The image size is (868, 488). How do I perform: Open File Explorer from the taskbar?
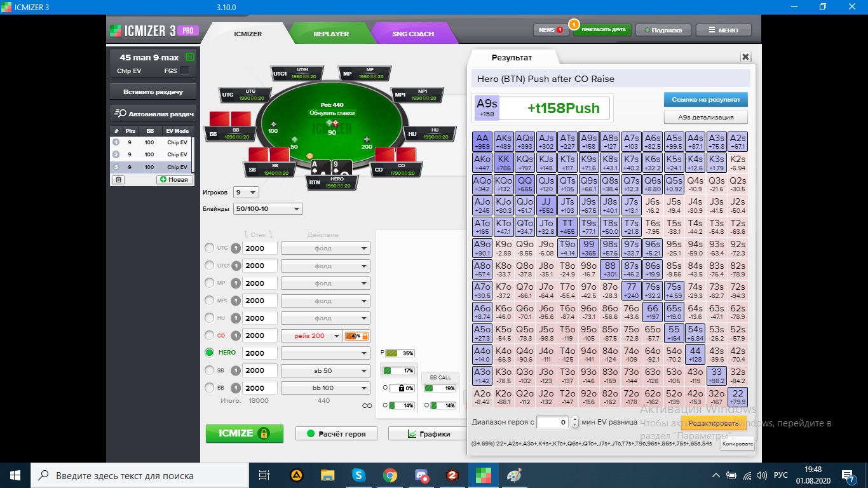coord(327,475)
